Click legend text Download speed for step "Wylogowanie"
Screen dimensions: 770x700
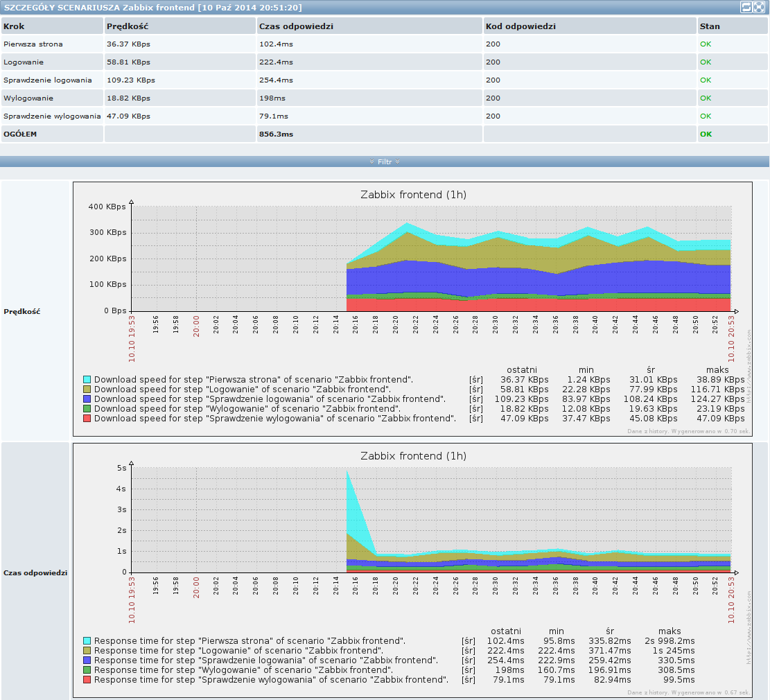(x=247, y=408)
